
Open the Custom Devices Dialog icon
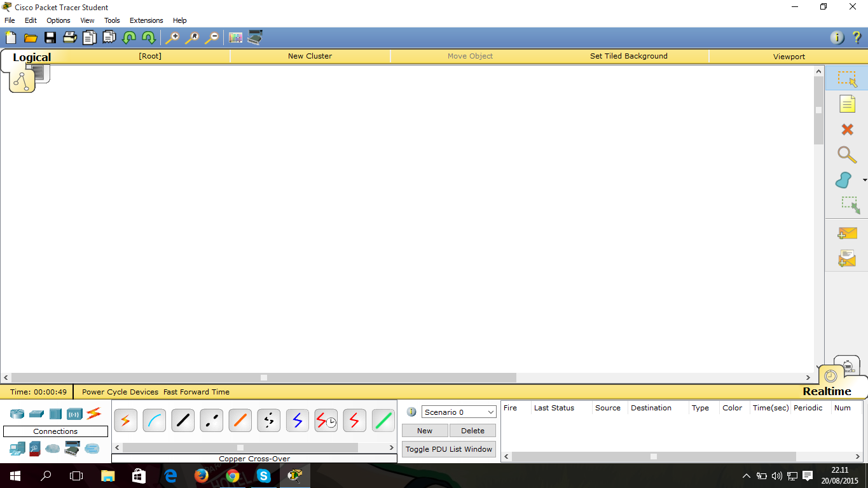[255, 38]
